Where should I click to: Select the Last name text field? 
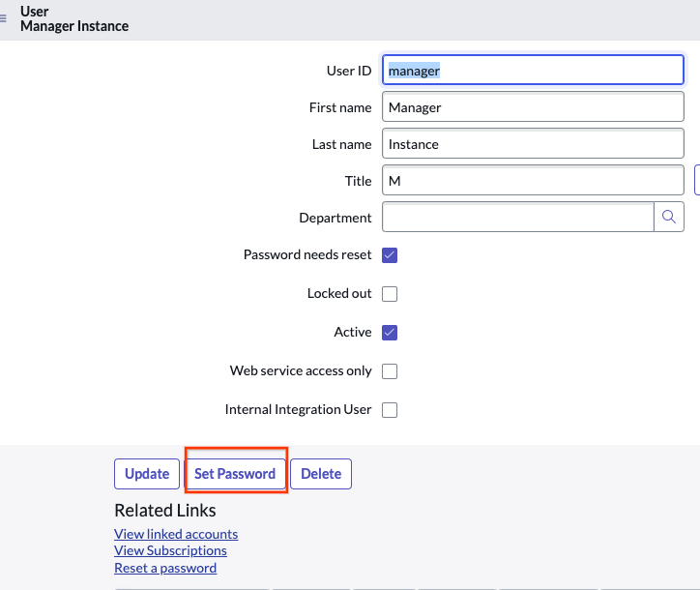[533, 144]
